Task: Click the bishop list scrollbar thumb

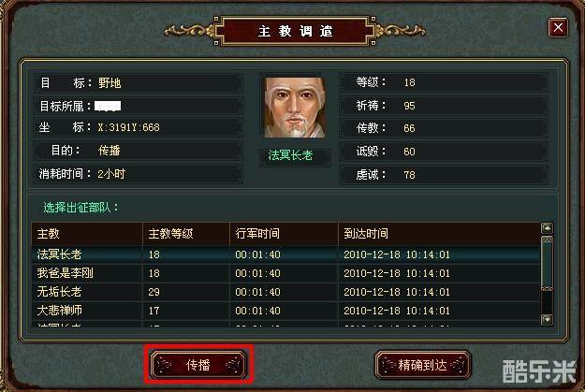Action: 547,263
